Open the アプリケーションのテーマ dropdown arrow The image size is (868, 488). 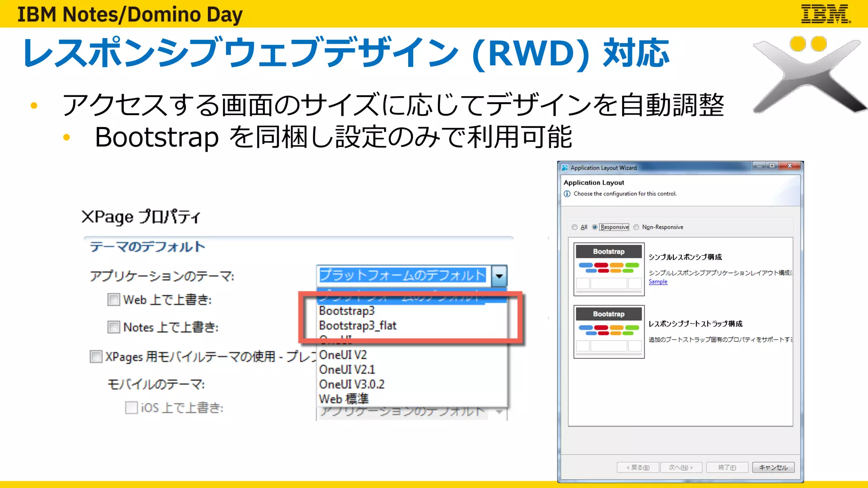pyautogui.click(x=499, y=276)
